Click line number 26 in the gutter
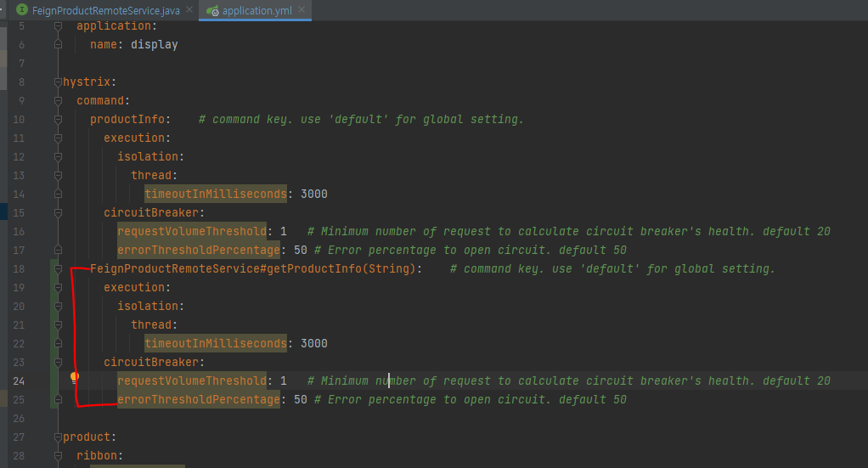The width and height of the screenshot is (868, 468). (19, 419)
